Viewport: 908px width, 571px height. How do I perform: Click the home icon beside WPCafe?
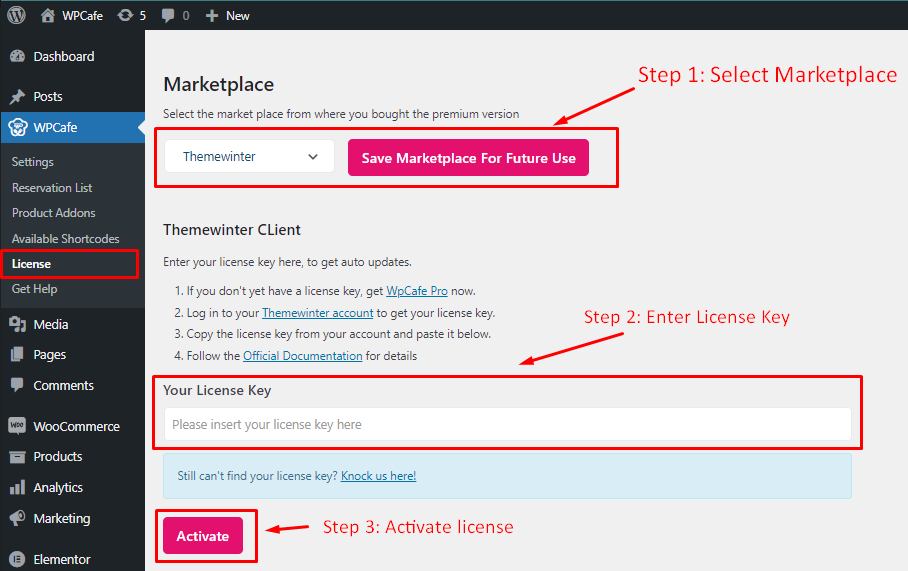pyautogui.click(x=48, y=16)
